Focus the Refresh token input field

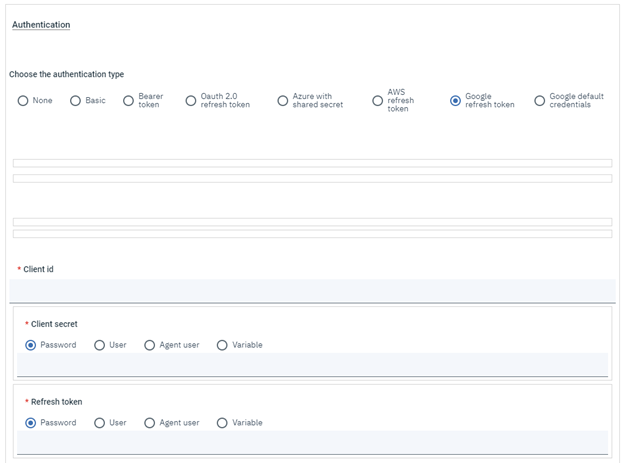[312, 442]
